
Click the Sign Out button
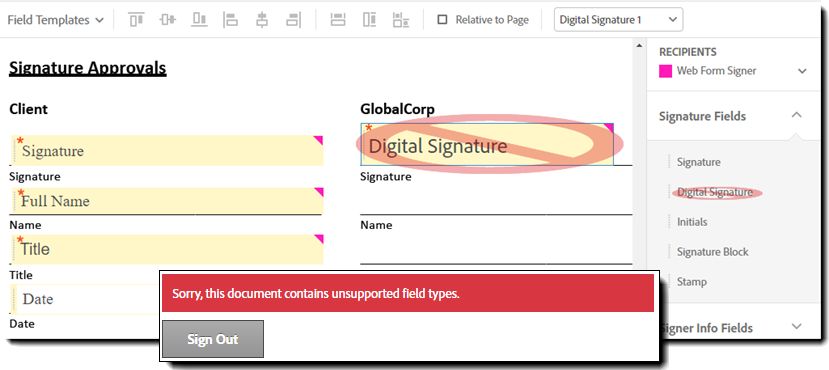pos(213,339)
